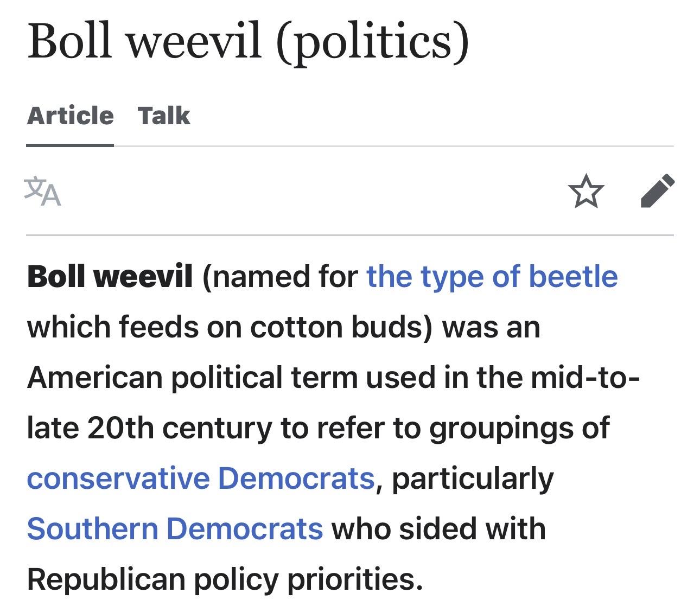Image resolution: width=700 pixels, height=606 pixels.
Task: Click the bold "Boll weevil" term
Action: point(110,276)
